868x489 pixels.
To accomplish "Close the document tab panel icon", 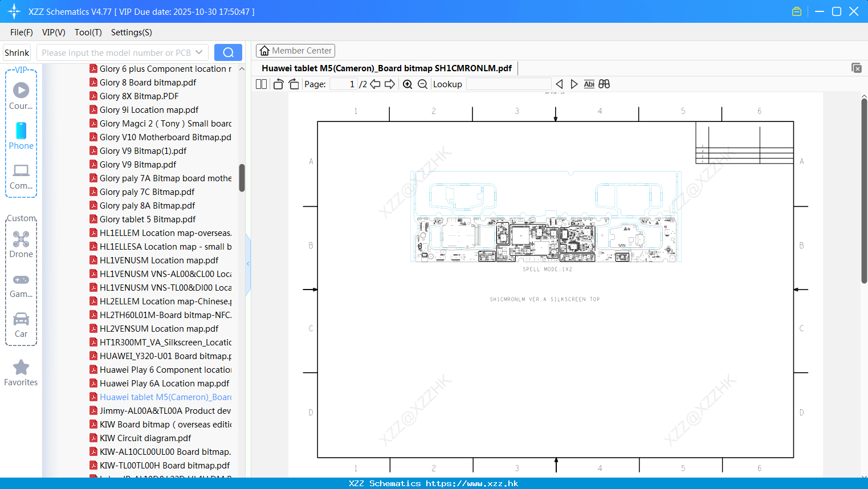I will tap(857, 68).
